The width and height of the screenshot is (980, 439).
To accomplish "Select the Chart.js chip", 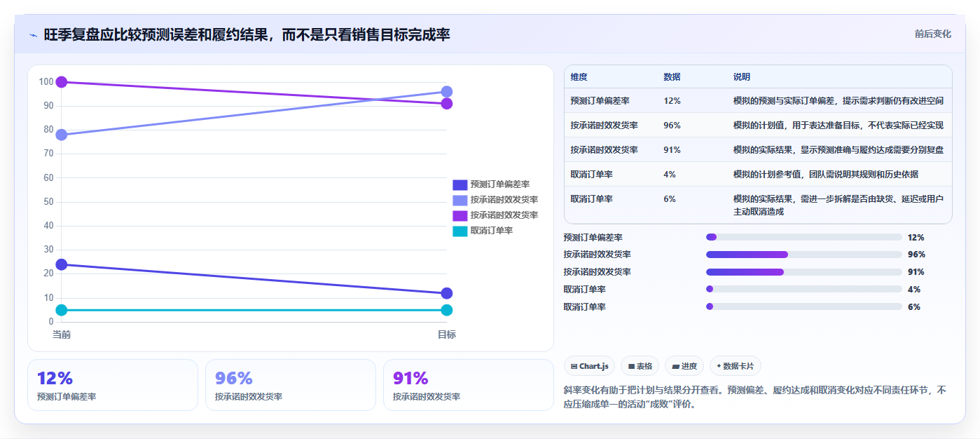I will tap(589, 366).
